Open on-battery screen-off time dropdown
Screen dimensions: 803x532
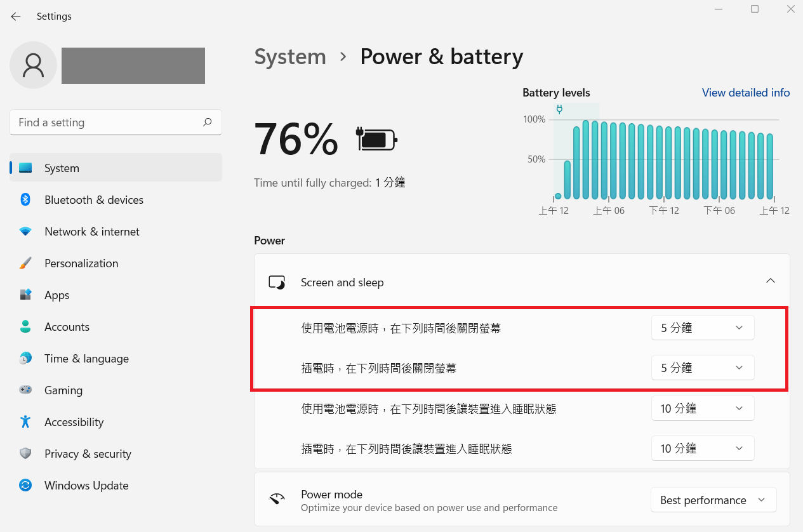(x=703, y=328)
